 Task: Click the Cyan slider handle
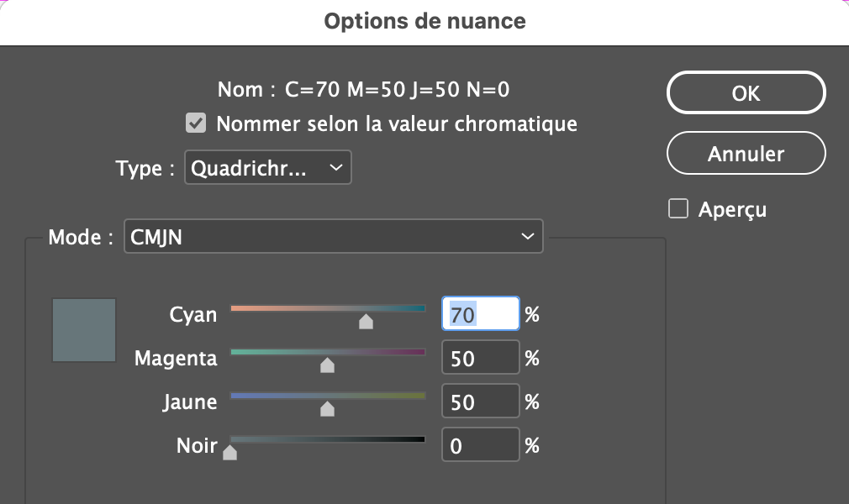tap(366, 322)
